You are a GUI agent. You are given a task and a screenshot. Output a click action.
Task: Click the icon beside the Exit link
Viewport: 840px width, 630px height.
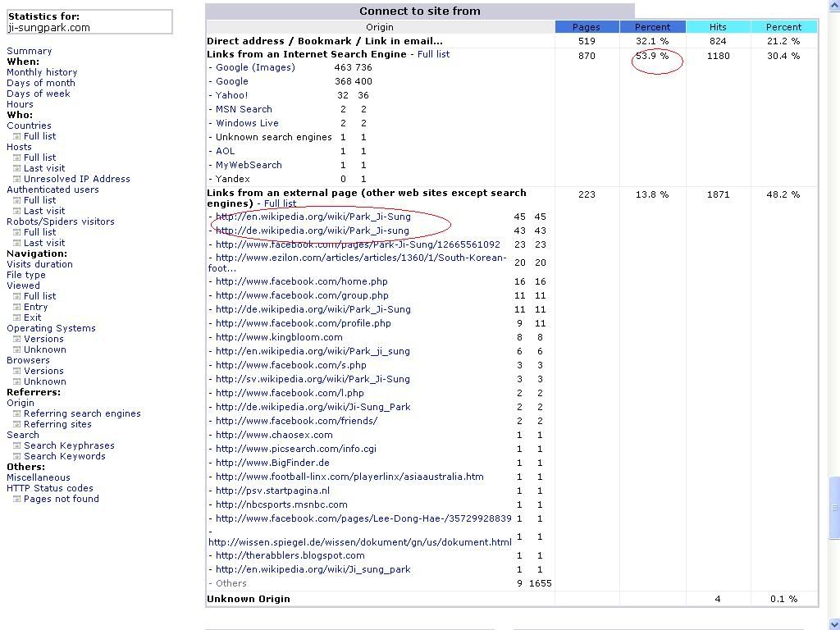[16, 317]
